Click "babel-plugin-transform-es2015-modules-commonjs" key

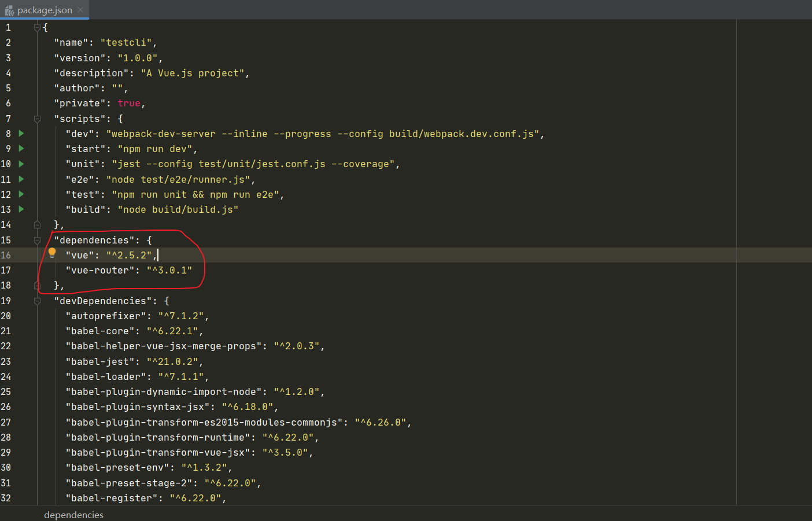tap(204, 422)
